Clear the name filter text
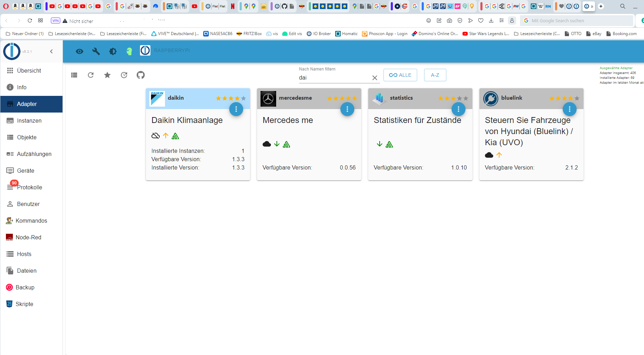This screenshot has width=644, height=355. [x=375, y=78]
